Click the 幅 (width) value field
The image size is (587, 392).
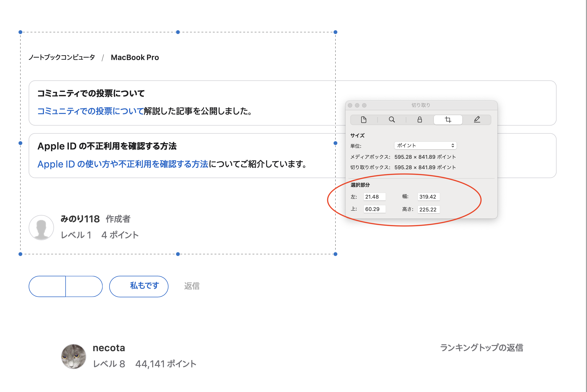(428, 197)
